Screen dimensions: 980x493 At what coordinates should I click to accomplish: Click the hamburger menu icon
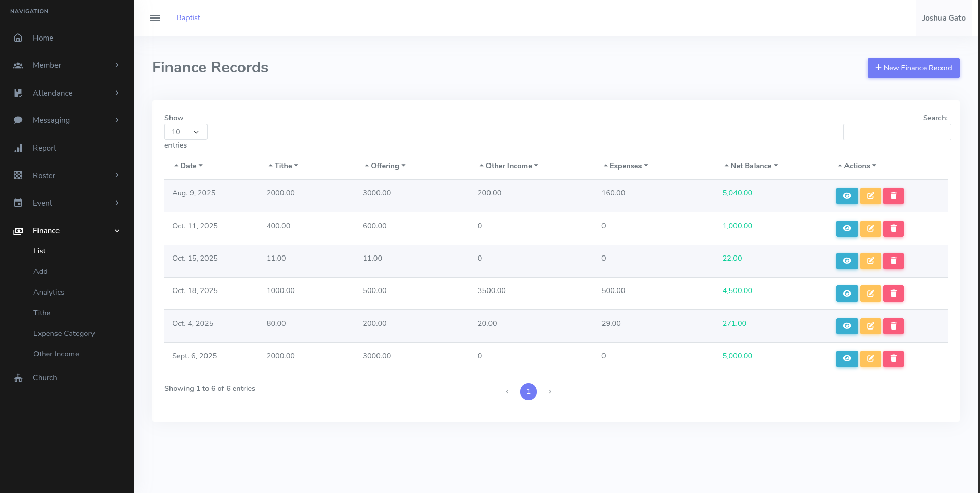pos(155,18)
